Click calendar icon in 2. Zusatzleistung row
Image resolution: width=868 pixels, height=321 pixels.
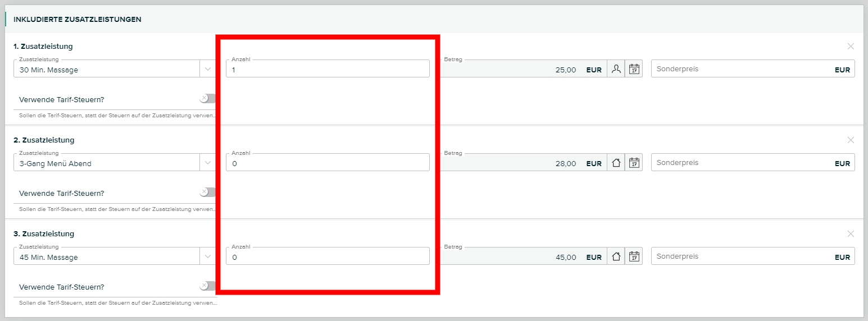click(x=634, y=163)
